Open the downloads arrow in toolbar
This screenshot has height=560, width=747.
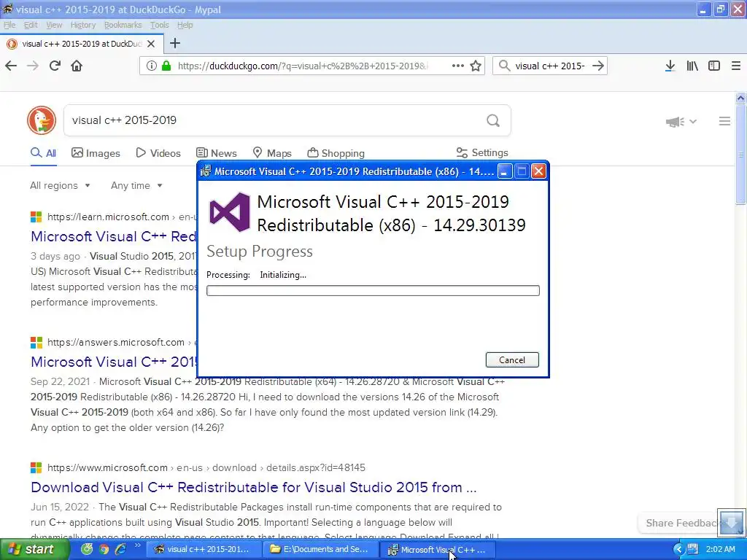670,66
